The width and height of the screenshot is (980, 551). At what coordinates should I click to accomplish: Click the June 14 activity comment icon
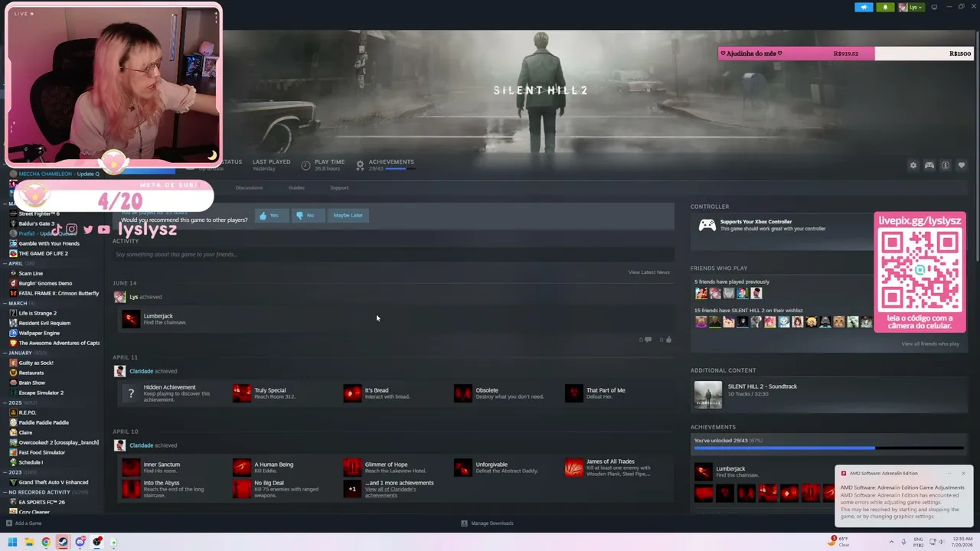point(648,339)
